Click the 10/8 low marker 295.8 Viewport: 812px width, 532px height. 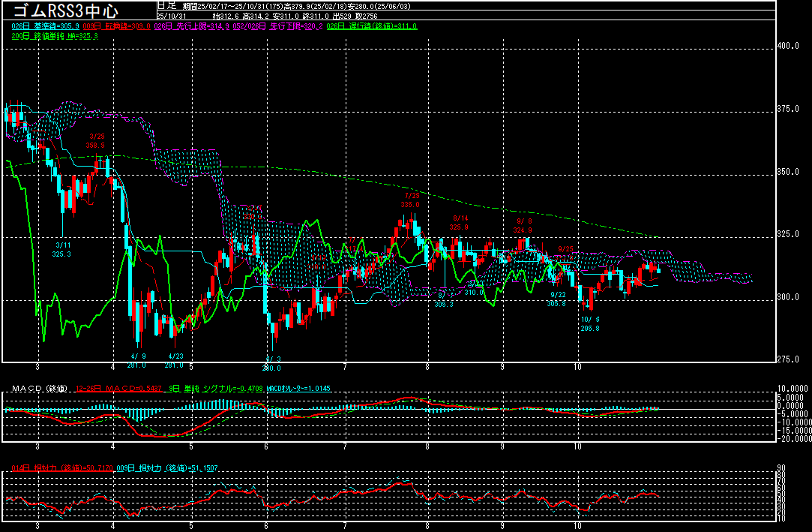(x=590, y=324)
